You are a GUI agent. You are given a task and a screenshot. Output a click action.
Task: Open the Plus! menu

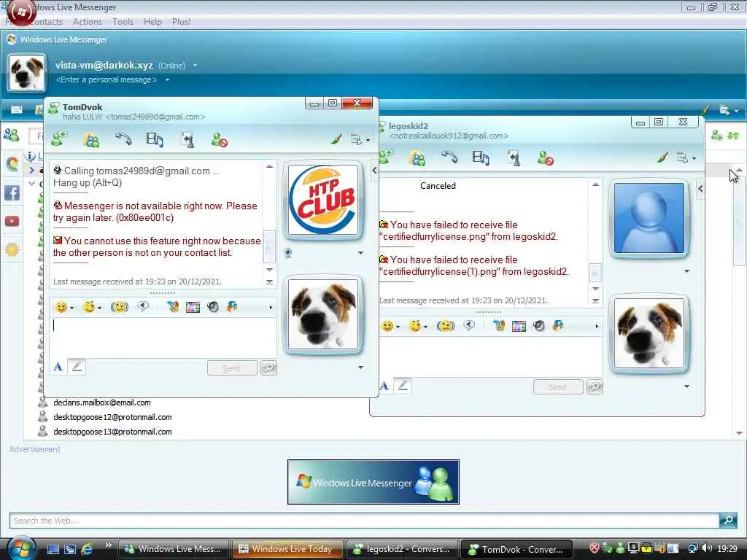[x=181, y=22]
